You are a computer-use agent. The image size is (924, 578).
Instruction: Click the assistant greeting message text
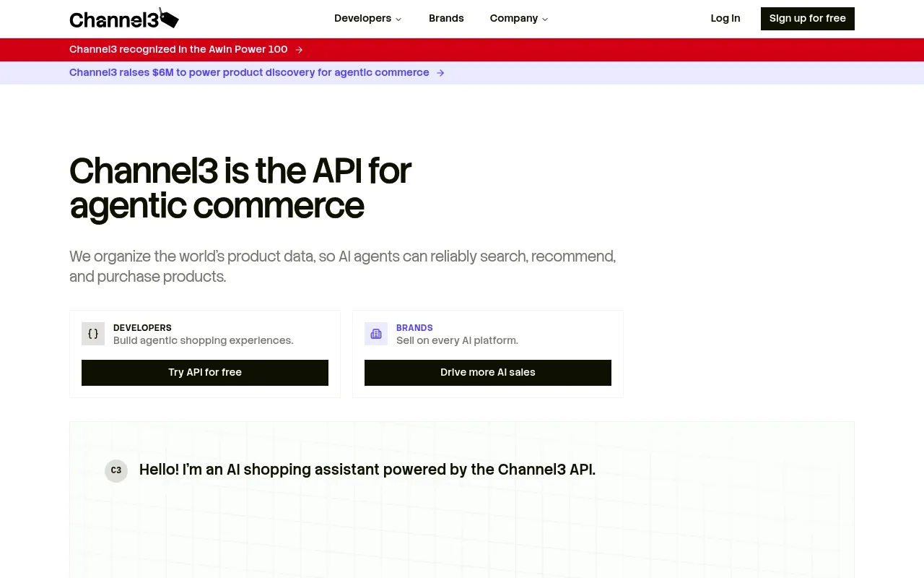pyautogui.click(x=367, y=470)
